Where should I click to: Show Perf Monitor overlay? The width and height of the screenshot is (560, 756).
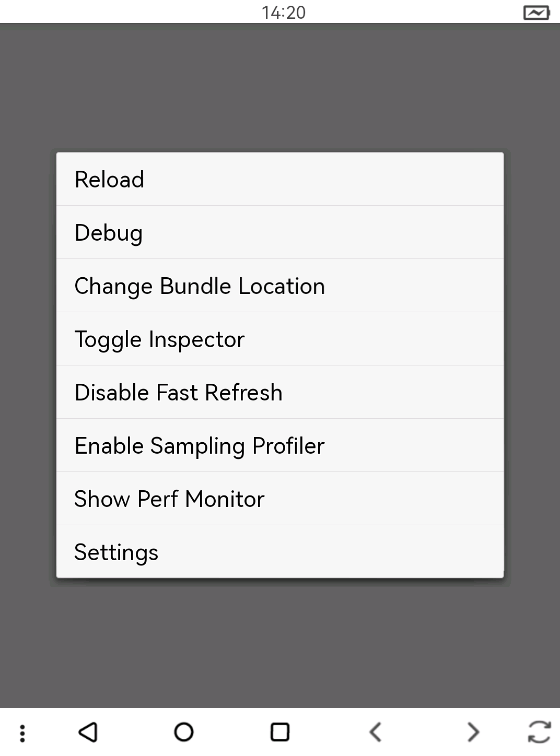pos(280,499)
